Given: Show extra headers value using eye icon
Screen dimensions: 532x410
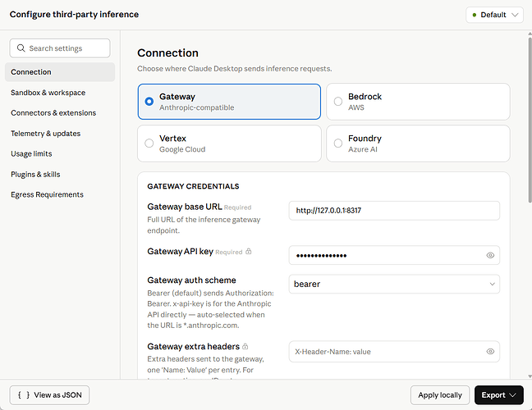Looking at the screenshot, I should (490, 352).
